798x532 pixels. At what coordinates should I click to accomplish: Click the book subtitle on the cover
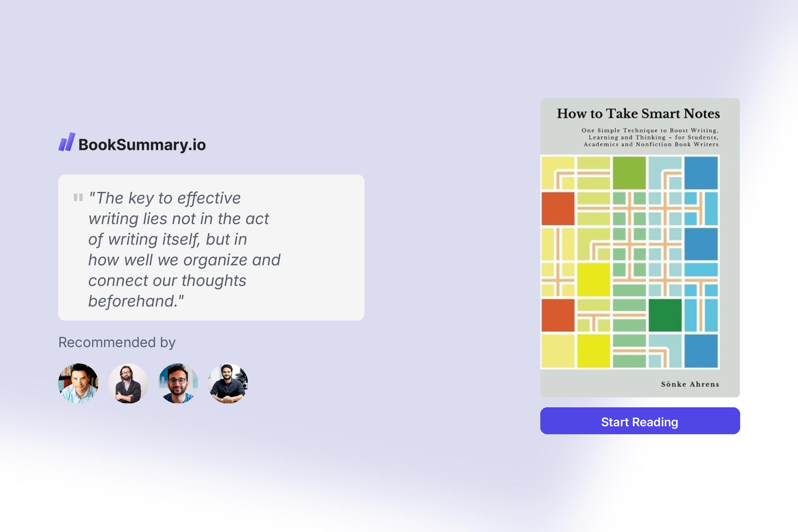[x=650, y=137]
